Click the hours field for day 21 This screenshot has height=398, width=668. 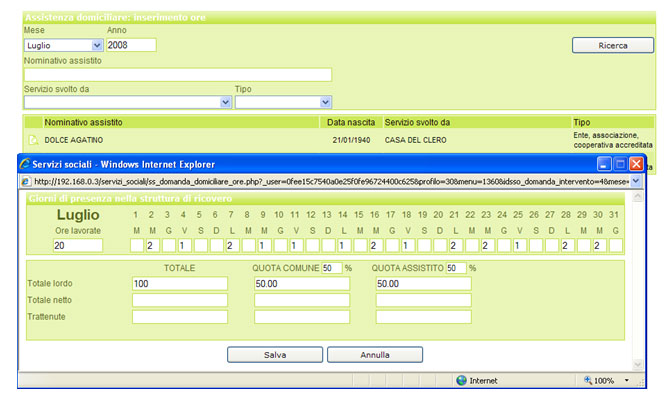click(x=456, y=245)
